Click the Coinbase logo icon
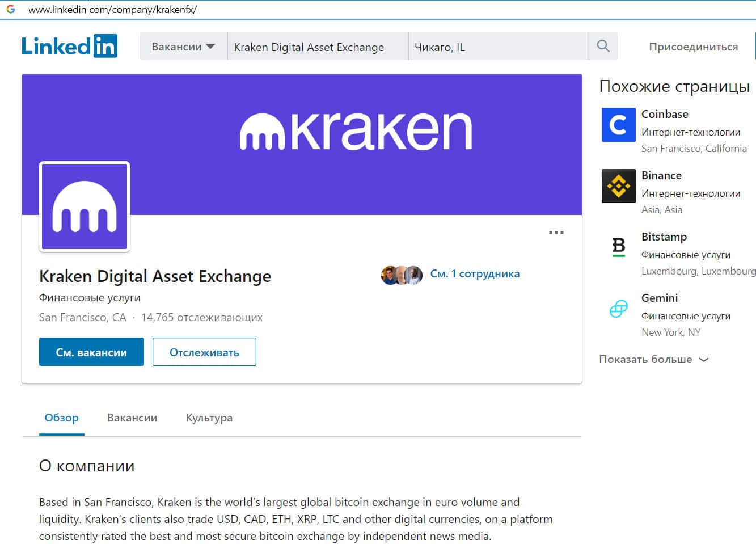This screenshot has width=756, height=544. 618,124
